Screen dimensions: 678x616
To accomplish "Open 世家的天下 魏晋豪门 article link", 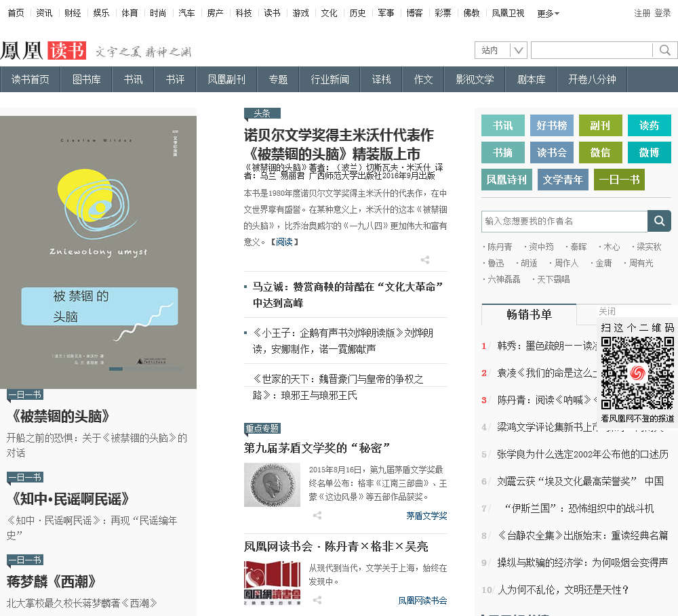I will [x=338, y=387].
